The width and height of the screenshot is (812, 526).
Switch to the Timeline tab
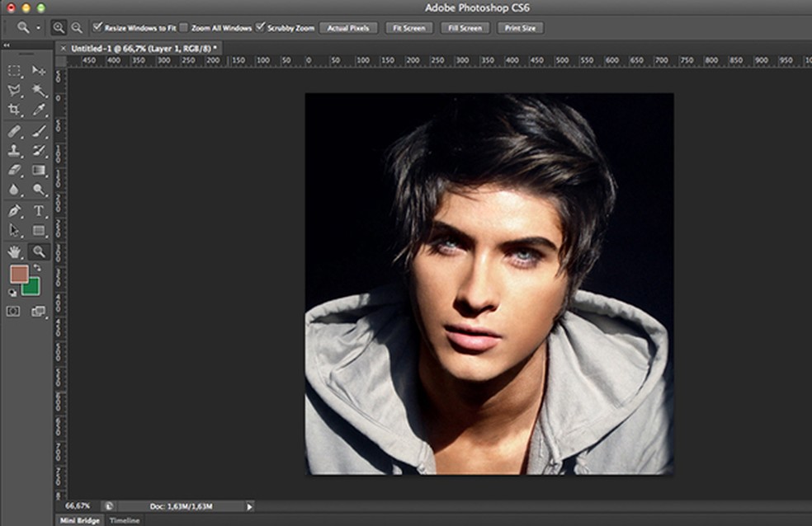click(x=125, y=520)
